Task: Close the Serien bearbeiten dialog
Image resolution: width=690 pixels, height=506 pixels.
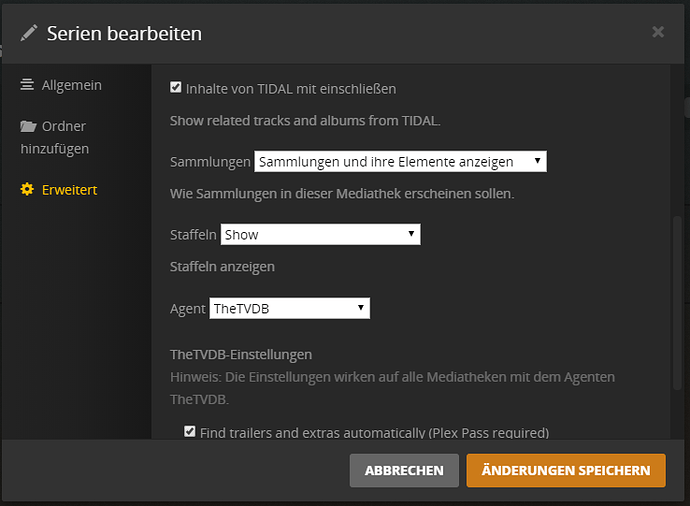Action: coord(657,32)
